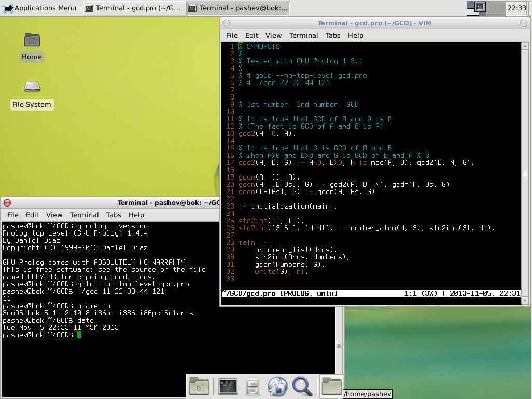Viewport: 532px width, 399px height.
Task: Open File menu in VIM terminal window
Action: [232, 35]
